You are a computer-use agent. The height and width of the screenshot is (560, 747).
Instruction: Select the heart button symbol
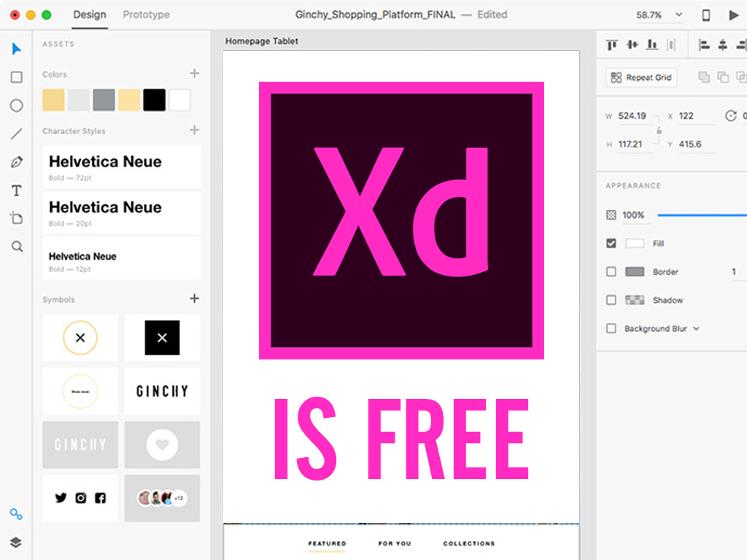[162, 445]
